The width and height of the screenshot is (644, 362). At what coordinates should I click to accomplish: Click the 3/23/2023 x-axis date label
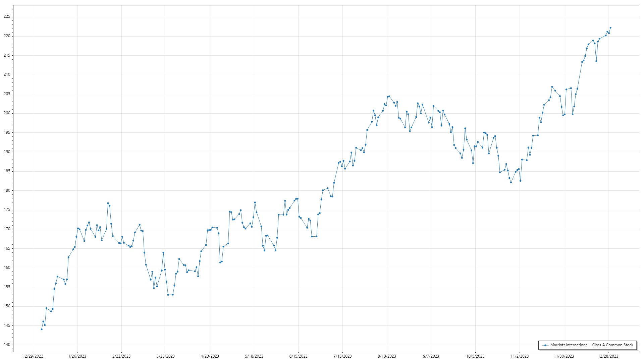[x=166, y=356]
